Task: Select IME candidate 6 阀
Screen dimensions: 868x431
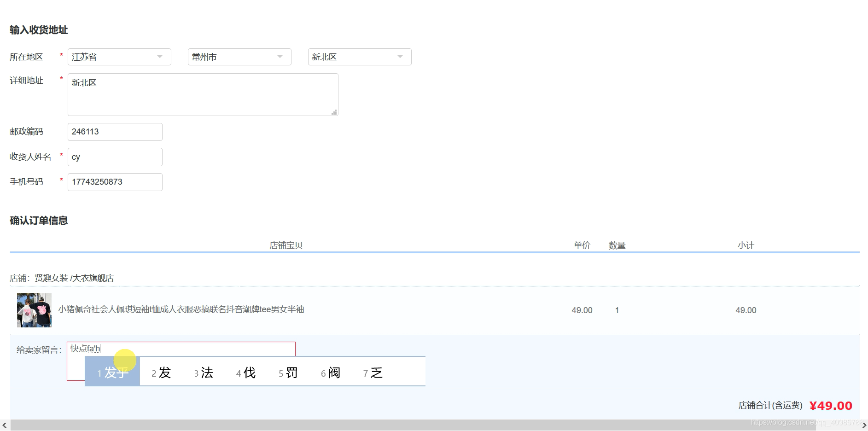Action: click(331, 373)
